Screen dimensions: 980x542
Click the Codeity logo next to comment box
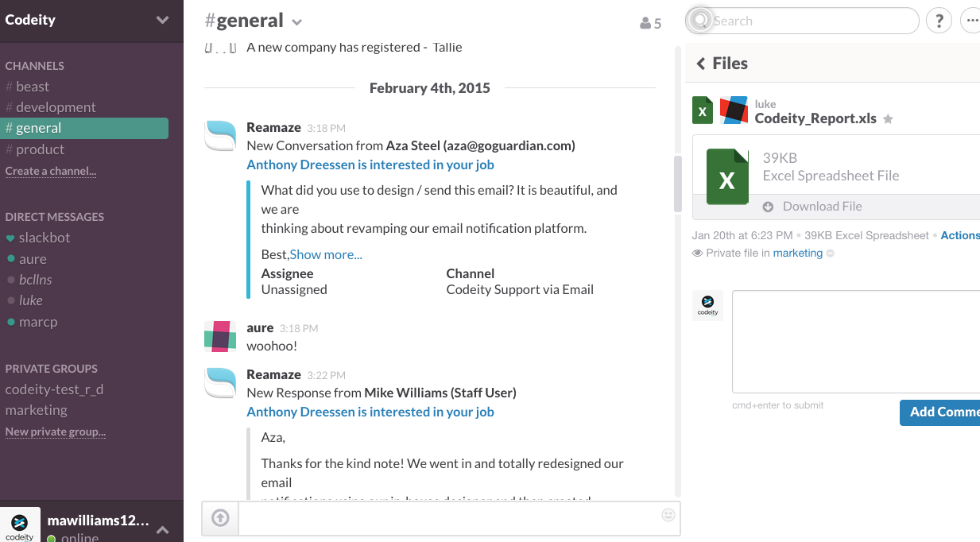(x=707, y=305)
